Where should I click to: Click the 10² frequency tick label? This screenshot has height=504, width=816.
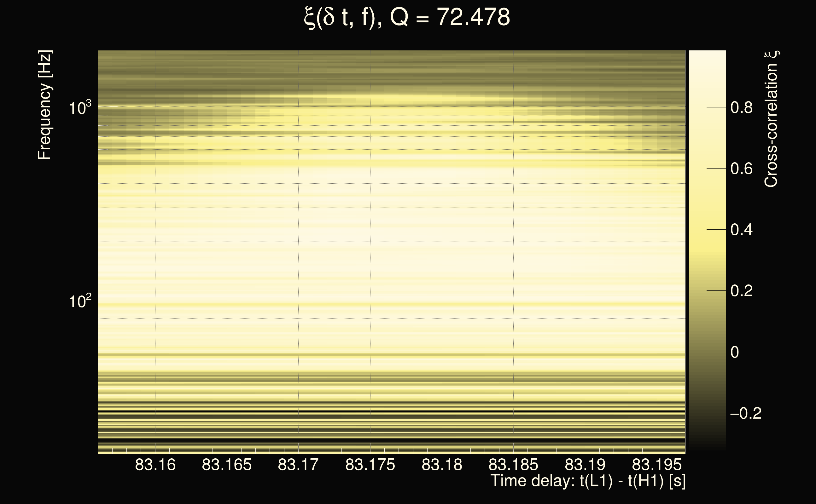(80, 301)
